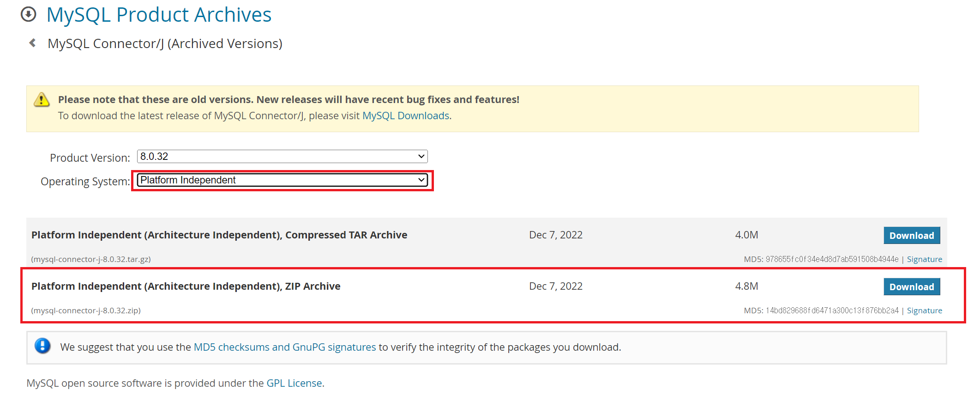Open Signature link for zip file

(x=925, y=310)
